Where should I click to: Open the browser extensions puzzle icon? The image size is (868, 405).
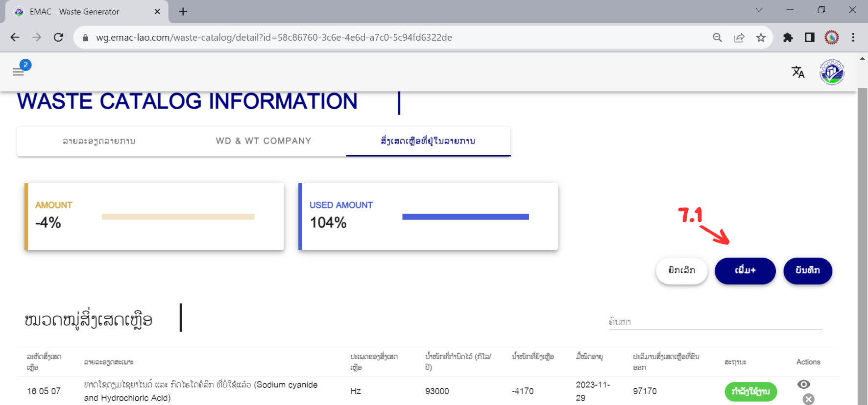(788, 38)
